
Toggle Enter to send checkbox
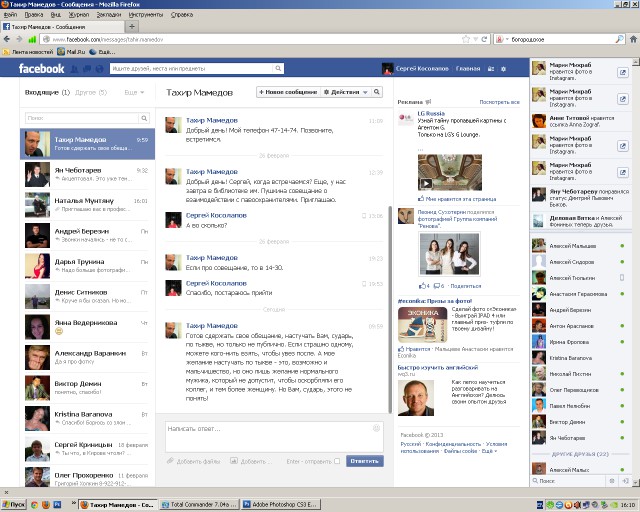[337, 461]
